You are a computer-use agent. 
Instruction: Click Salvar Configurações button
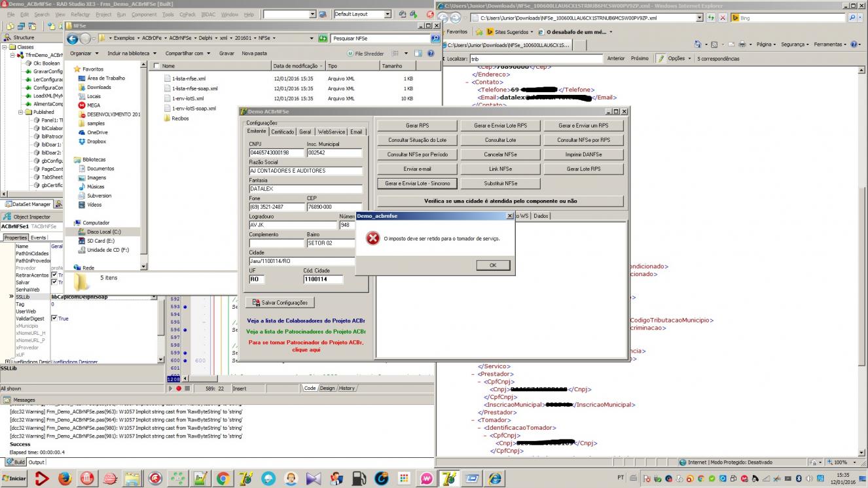pyautogui.click(x=280, y=303)
